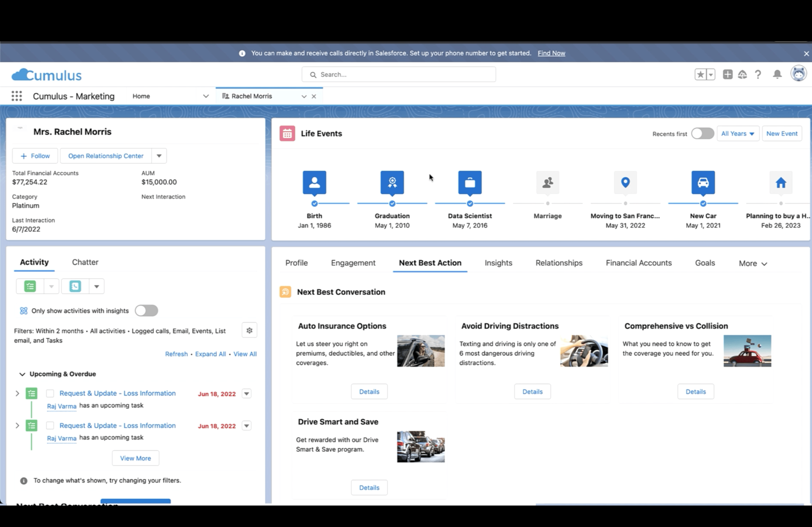The width and height of the screenshot is (812, 527).
Task: Open the All Years dropdown
Action: pyautogui.click(x=738, y=134)
